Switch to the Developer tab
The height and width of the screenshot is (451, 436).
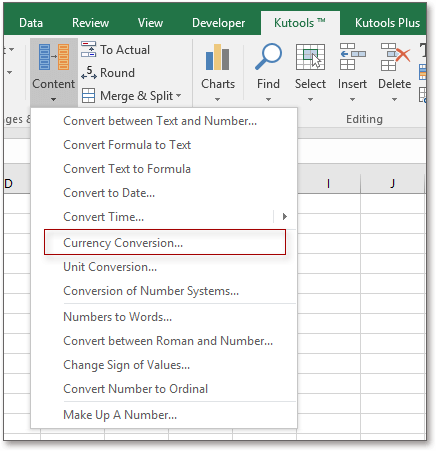[218, 23]
